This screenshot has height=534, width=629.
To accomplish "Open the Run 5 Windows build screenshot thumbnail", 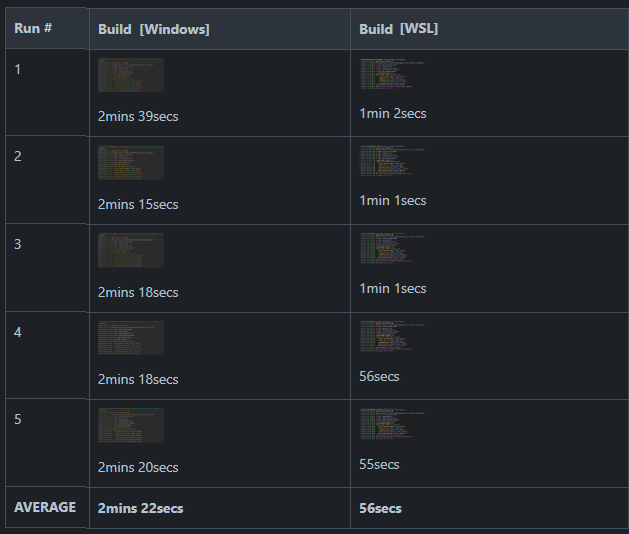I will point(131,425).
